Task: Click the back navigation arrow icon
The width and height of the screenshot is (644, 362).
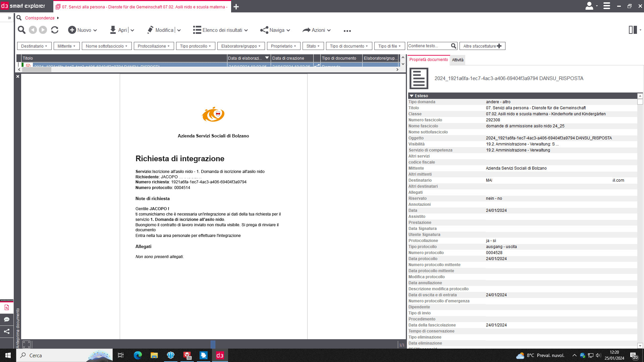Action: (33, 30)
